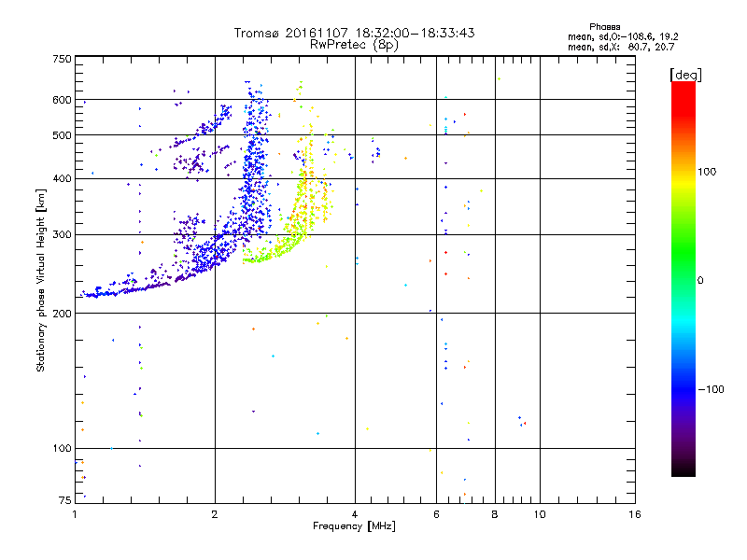Click the 75 tick label on height axis
Image resolution: width=747 pixels, height=560 pixels.
(65, 500)
